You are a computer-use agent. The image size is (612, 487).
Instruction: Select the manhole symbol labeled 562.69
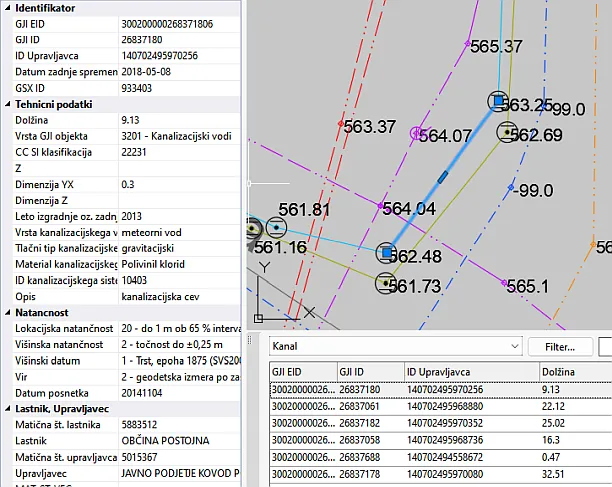507,131
